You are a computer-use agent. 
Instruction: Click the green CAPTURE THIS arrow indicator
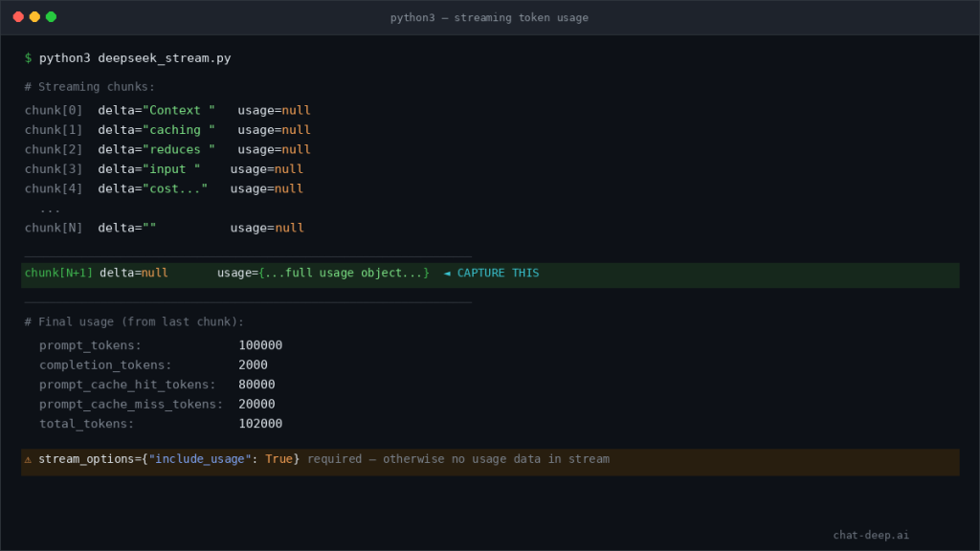click(493, 273)
